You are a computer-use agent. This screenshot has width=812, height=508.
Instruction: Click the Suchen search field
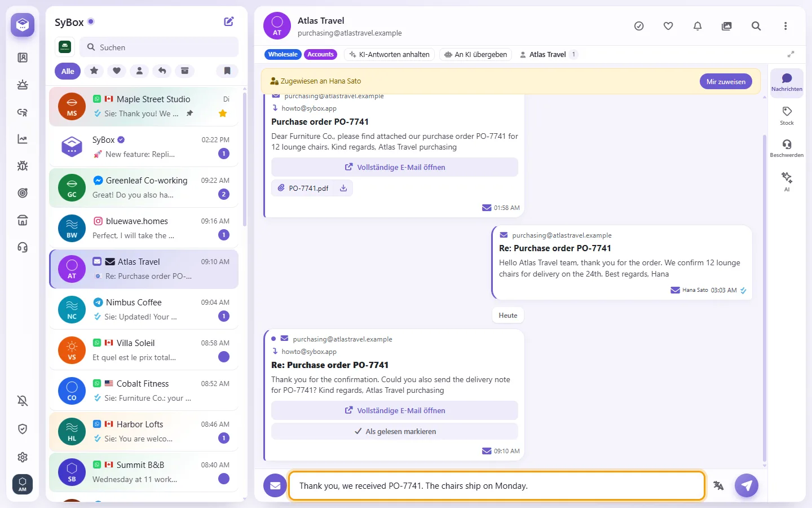click(159, 47)
